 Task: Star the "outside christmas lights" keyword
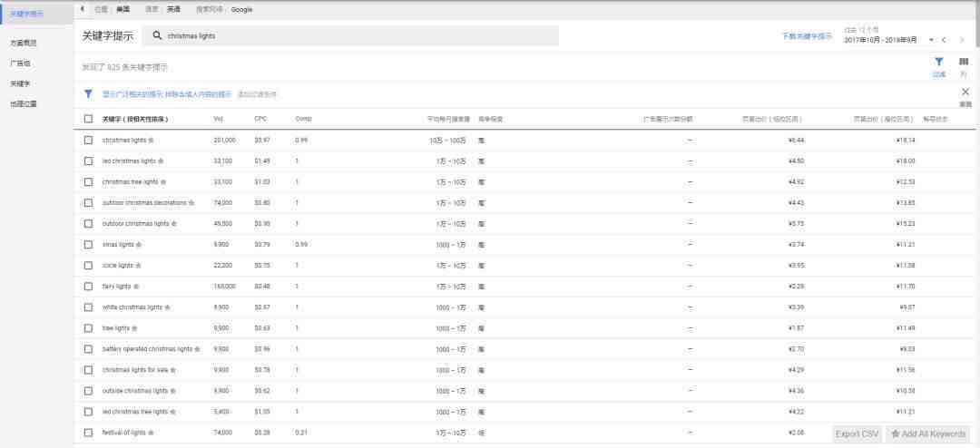point(172,391)
